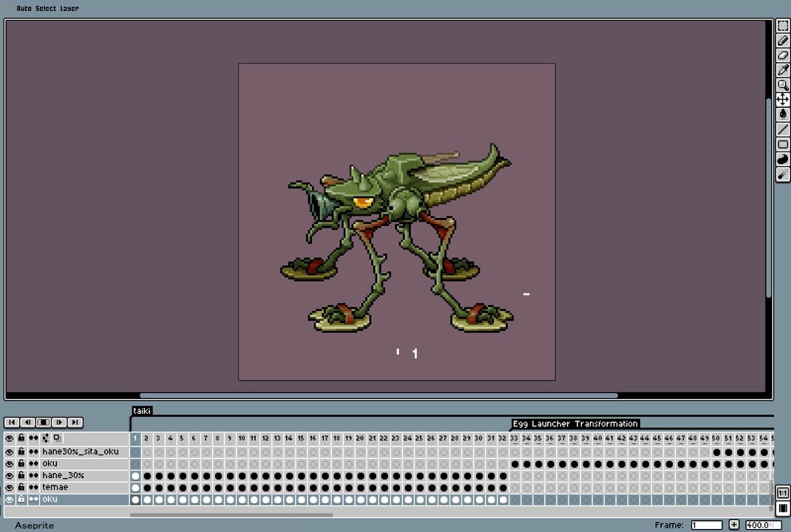Enable the Auto Select Layer checkbox
Screen dimensions: 791x532
[x=9, y=8]
